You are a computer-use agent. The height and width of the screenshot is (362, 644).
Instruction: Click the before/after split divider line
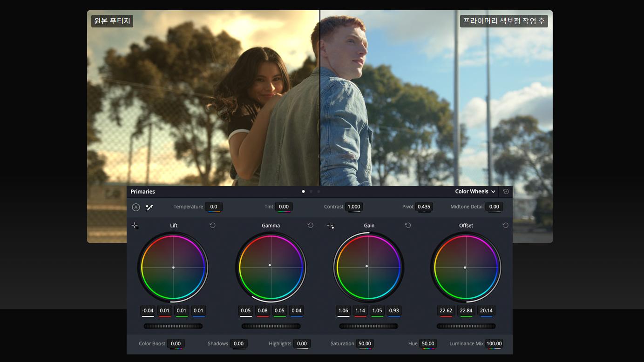320,98
